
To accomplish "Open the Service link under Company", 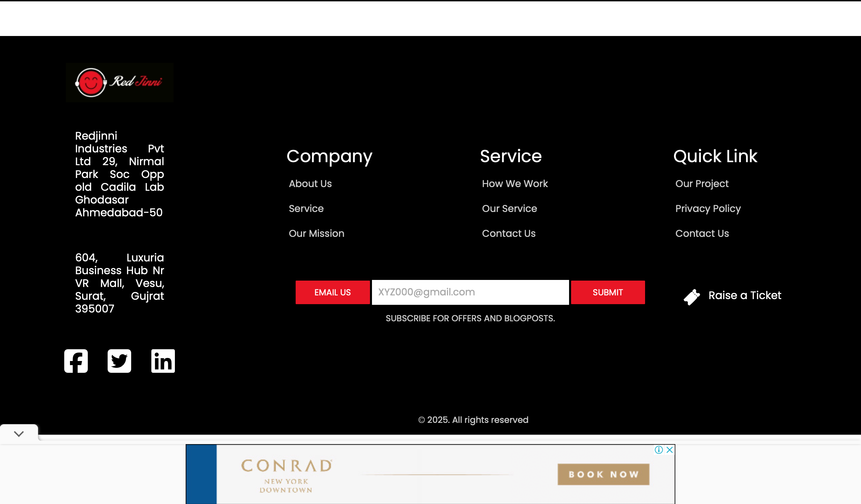I will pos(306,209).
